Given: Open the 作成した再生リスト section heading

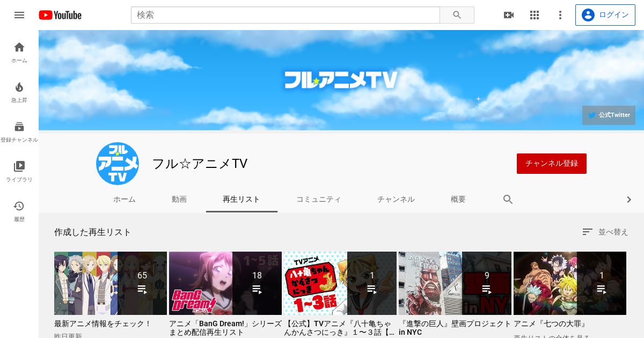Looking at the screenshot, I should (93, 232).
